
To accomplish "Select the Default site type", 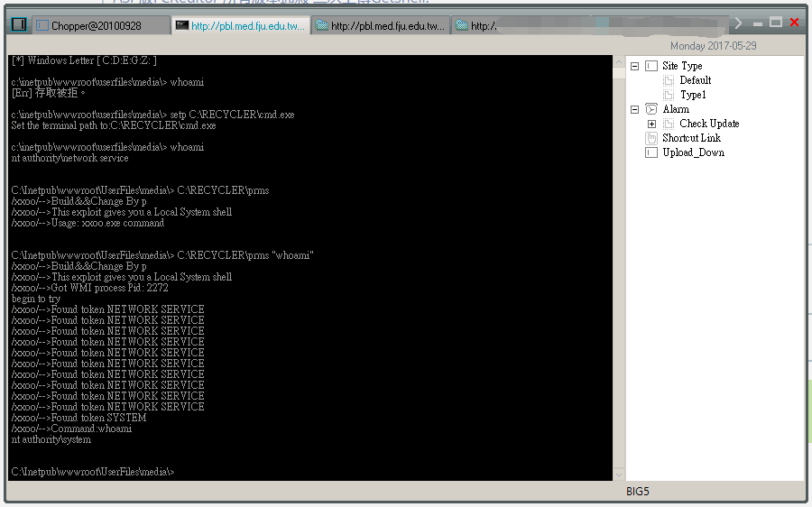I will pos(695,80).
